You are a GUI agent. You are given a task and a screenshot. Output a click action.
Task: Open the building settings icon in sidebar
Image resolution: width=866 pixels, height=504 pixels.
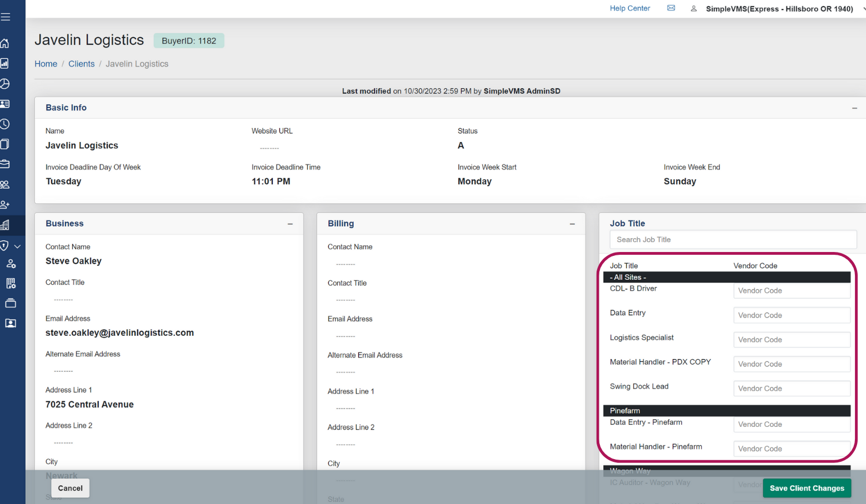[x=11, y=284]
